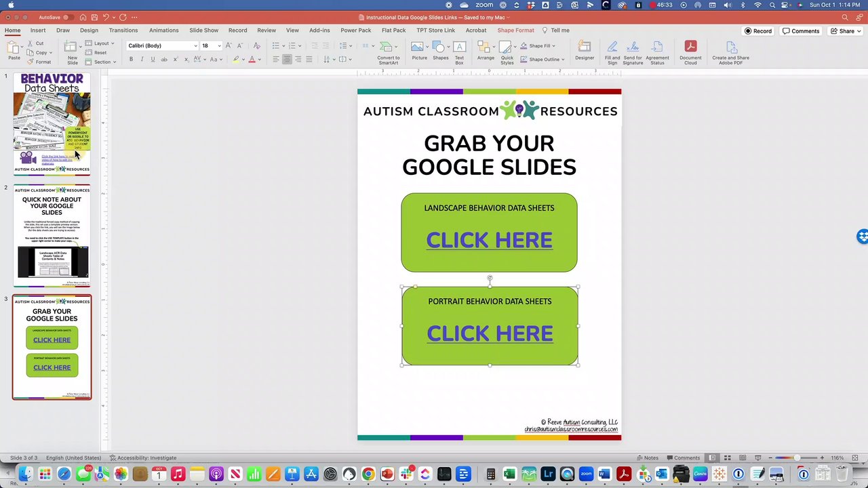This screenshot has height=488, width=868.
Task: Toggle Normal view in status bar
Action: [712, 458]
